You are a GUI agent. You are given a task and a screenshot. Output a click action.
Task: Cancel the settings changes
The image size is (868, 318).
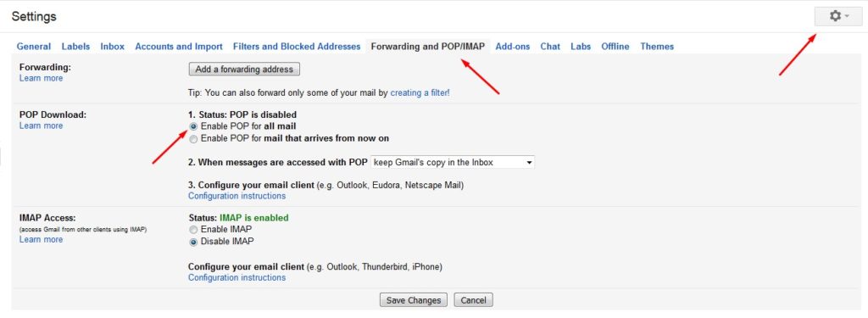pyautogui.click(x=473, y=300)
